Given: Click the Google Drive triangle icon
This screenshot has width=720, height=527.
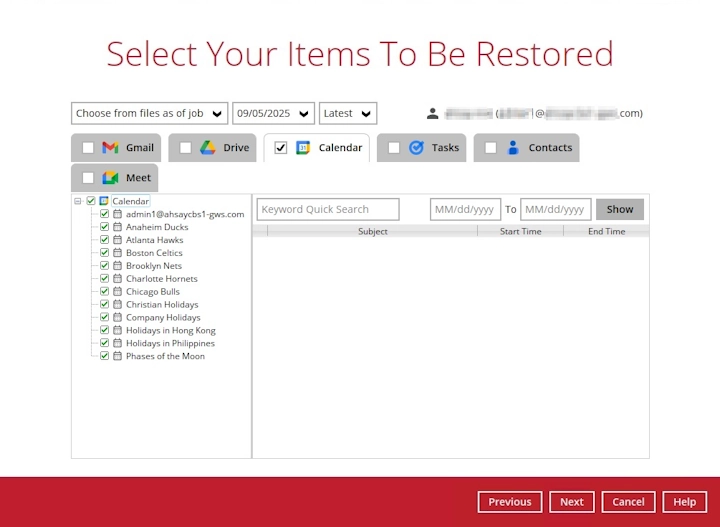Looking at the screenshot, I should 208,148.
